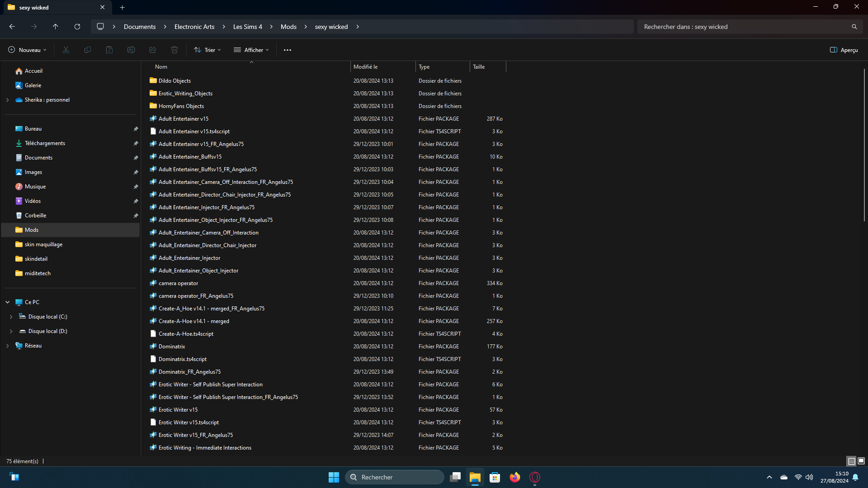This screenshot has height=488, width=868.
Task: Open the new tab with the plus button
Action: coord(123,7)
